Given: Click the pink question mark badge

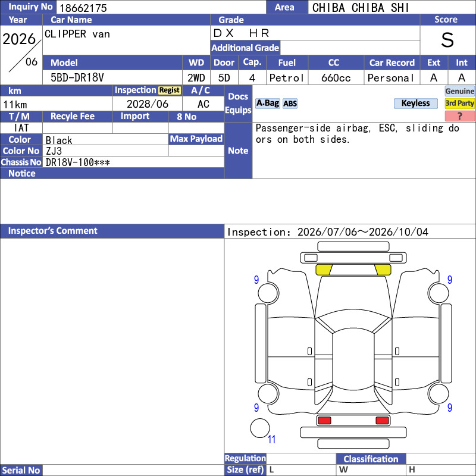Looking at the screenshot, I should 459,116.
